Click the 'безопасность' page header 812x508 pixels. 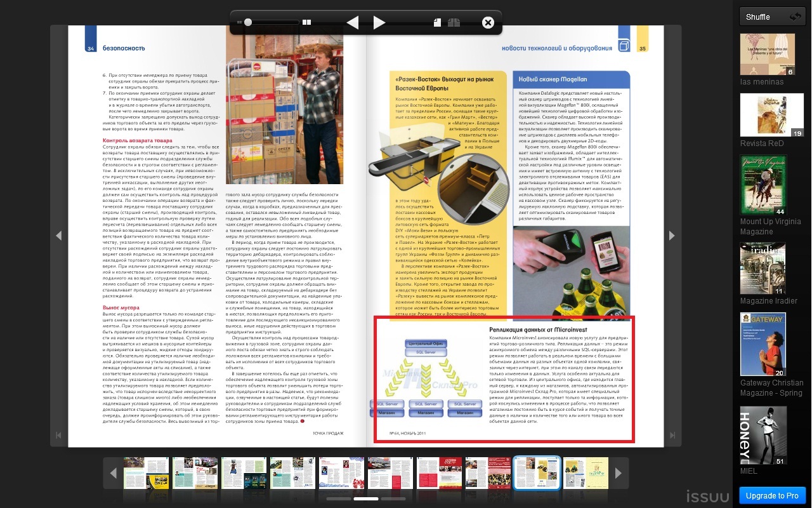click(x=124, y=48)
